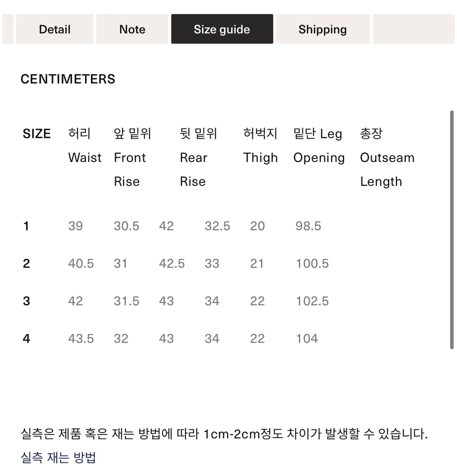The width and height of the screenshot is (457, 476).
Task: Select size row 2 label
Action: 26,263
